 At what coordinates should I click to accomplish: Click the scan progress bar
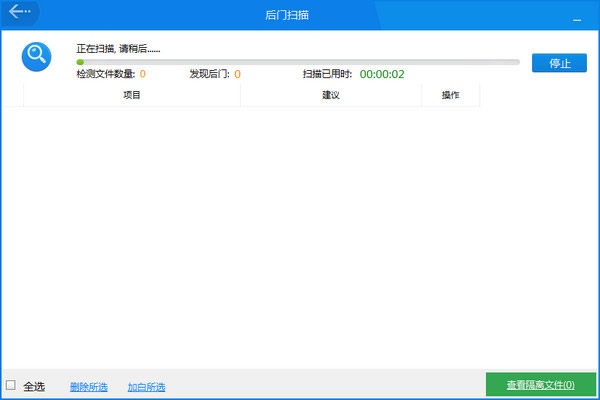coord(298,62)
